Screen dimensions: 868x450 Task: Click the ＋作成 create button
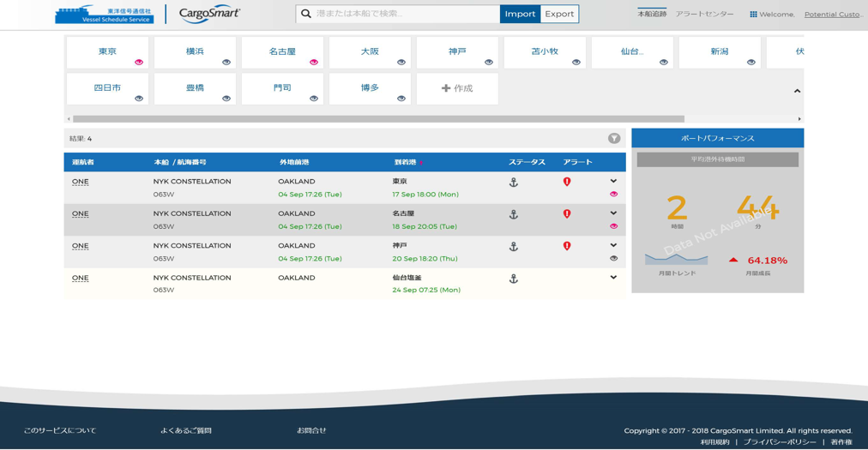pyautogui.click(x=457, y=88)
